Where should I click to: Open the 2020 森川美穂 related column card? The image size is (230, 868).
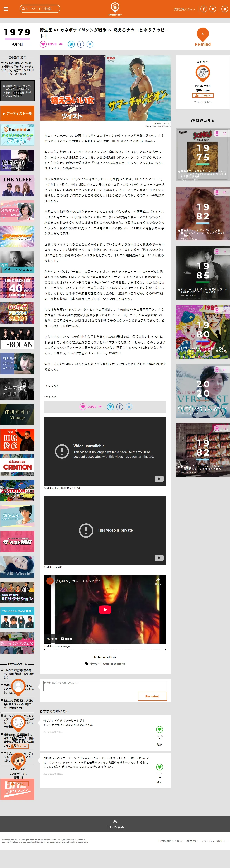point(203,391)
